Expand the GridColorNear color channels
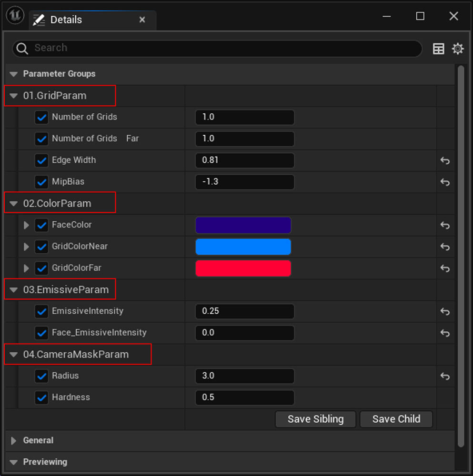 (x=27, y=247)
